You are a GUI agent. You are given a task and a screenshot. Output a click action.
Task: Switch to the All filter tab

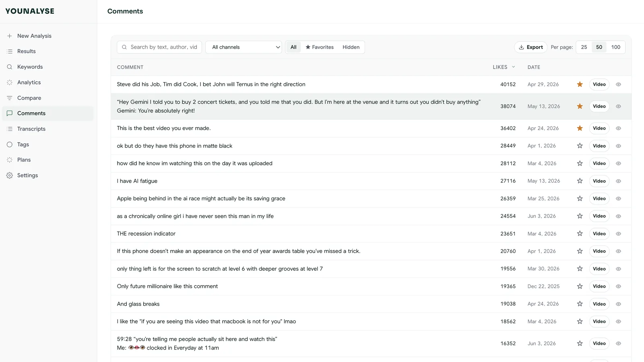tap(293, 47)
